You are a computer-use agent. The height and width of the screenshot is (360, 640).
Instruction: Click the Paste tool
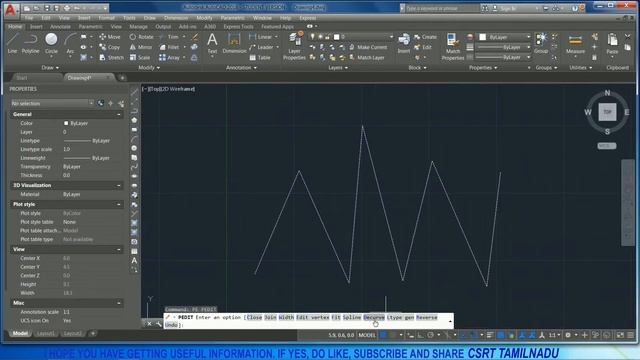(612, 44)
